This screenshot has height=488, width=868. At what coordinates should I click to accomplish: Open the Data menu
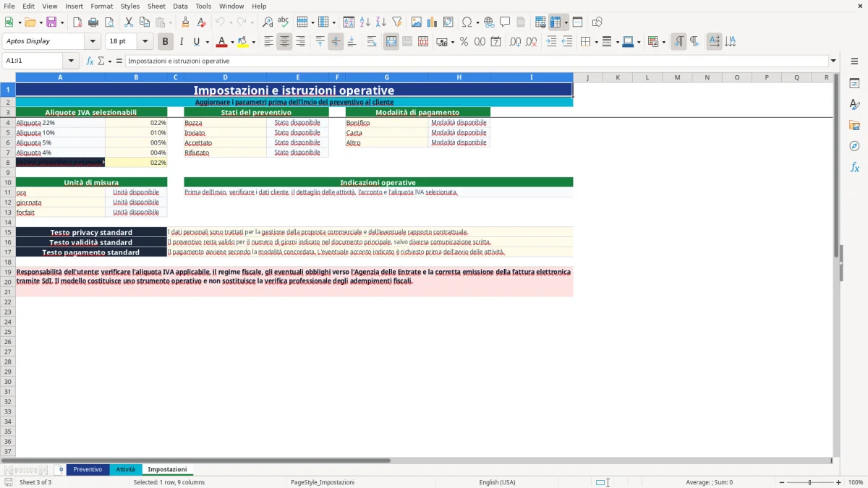pos(180,6)
